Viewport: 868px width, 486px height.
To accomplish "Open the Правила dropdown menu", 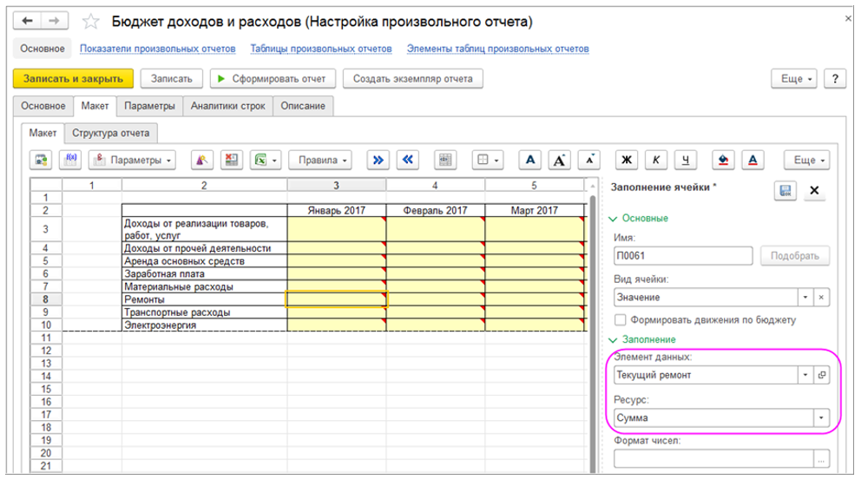I will [322, 160].
